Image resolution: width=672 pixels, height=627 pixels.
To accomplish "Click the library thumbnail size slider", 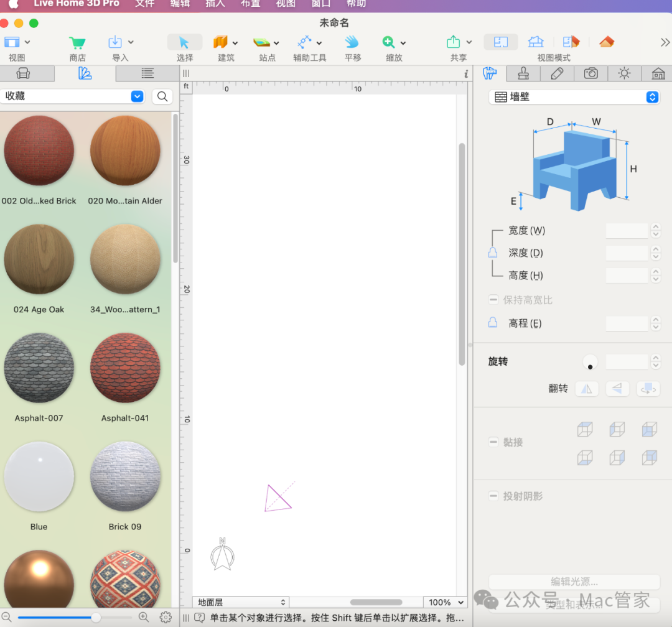I will click(x=75, y=617).
